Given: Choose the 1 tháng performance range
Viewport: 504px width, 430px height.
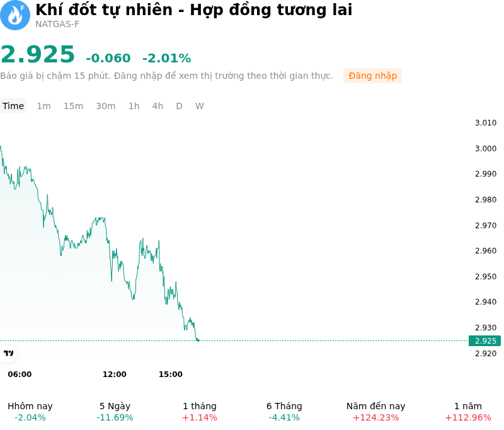Looking at the screenshot, I should (200, 412).
